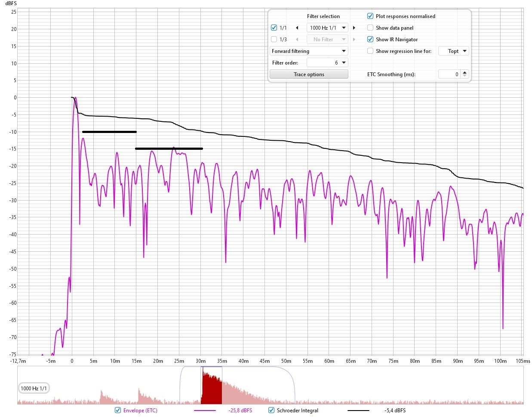Disable the 1/1 octave filter checkbox
The width and height of the screenshot is (532, 417).
274,28
